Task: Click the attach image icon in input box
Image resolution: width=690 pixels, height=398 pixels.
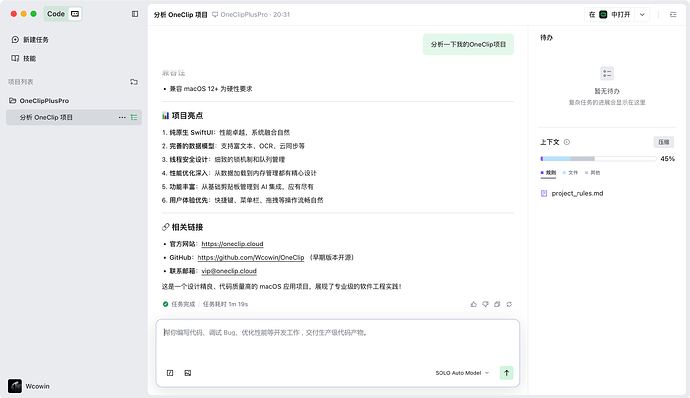Action: coord(188,373)
